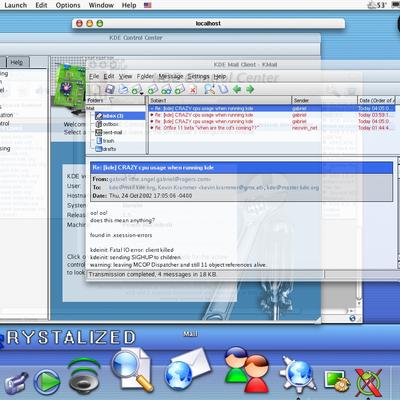The height and width of the screenshot is (400, 400).
Task: Select the outbox folder
Action: coord(107,124)
